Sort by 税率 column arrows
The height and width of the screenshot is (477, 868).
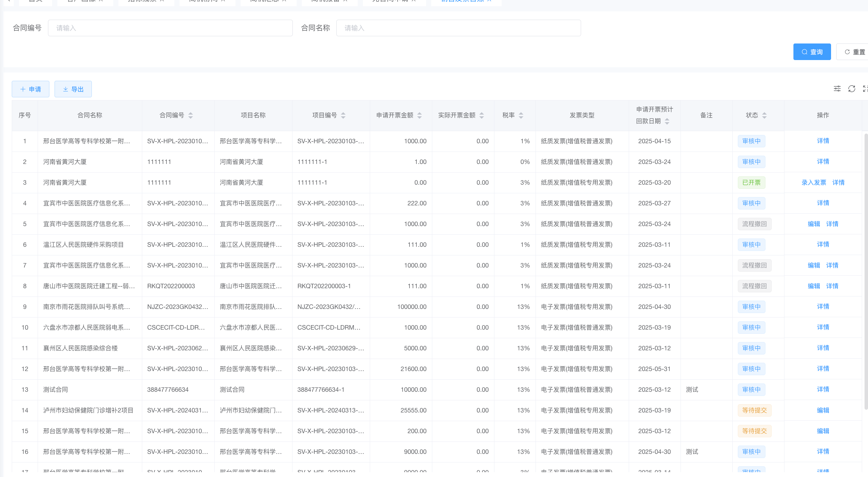pyautogui.click(x=521, y=115)
